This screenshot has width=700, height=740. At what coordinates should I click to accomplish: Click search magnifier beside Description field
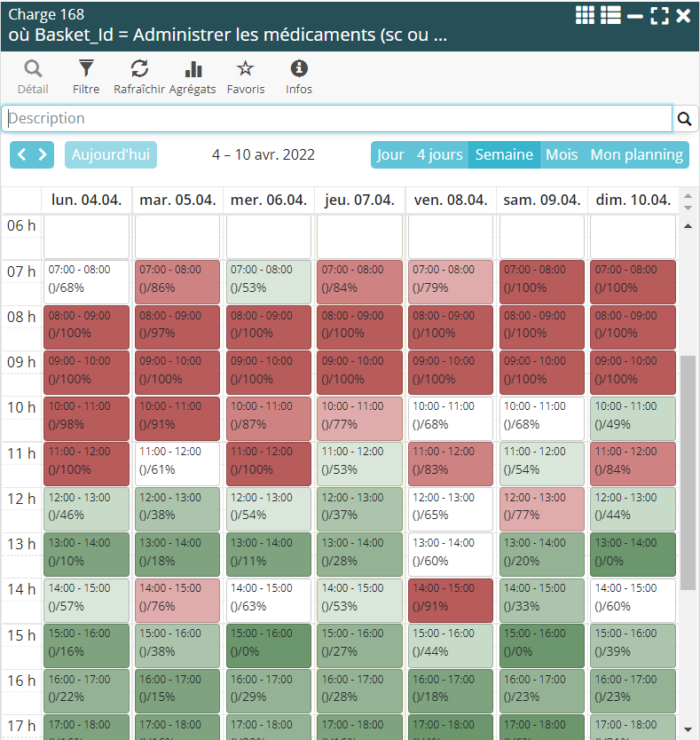coord(685,119)
